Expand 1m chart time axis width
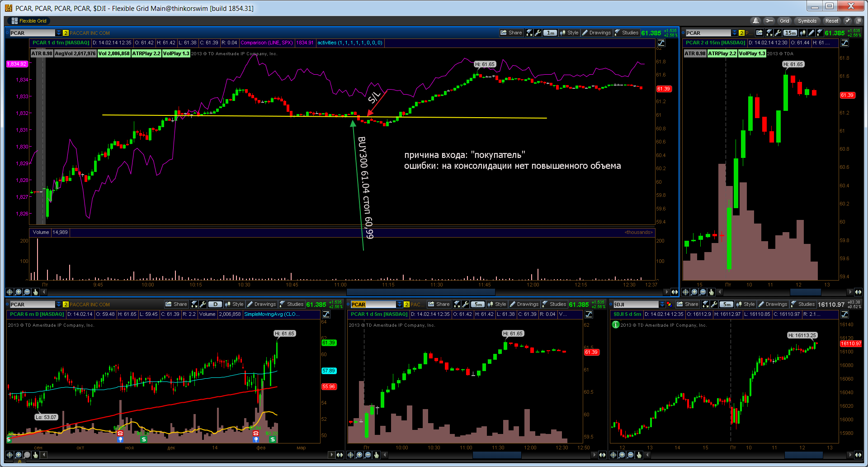The height and width of the screenshot is (467, 868). [x=675, y=292]
